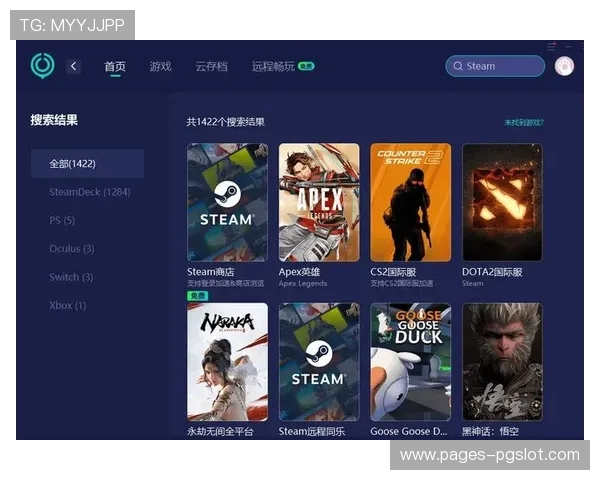Click the 黑神话:悟空 title text
Viewport: 600px width, 480px height.
tap(490, 432)
